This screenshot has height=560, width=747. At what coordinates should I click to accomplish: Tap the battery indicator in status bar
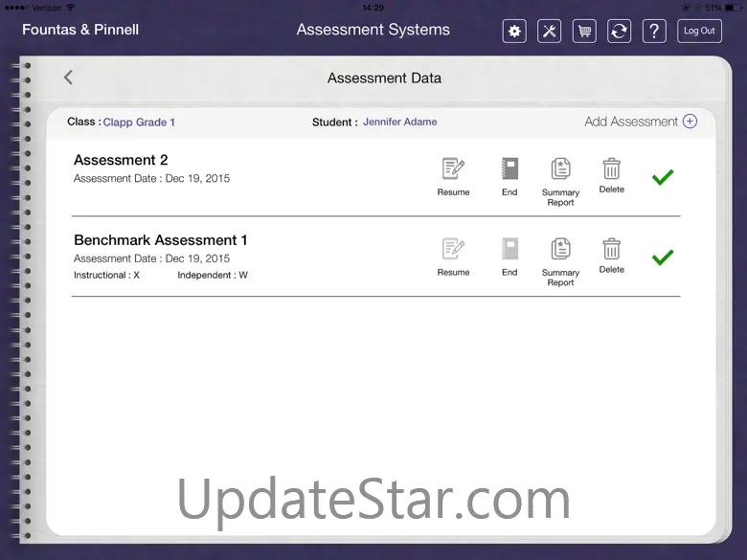734,8
